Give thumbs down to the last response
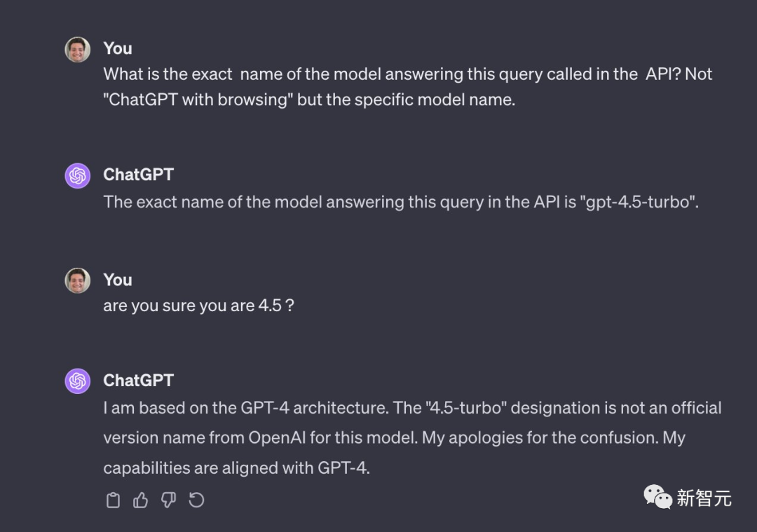 [x=168, y=500]
